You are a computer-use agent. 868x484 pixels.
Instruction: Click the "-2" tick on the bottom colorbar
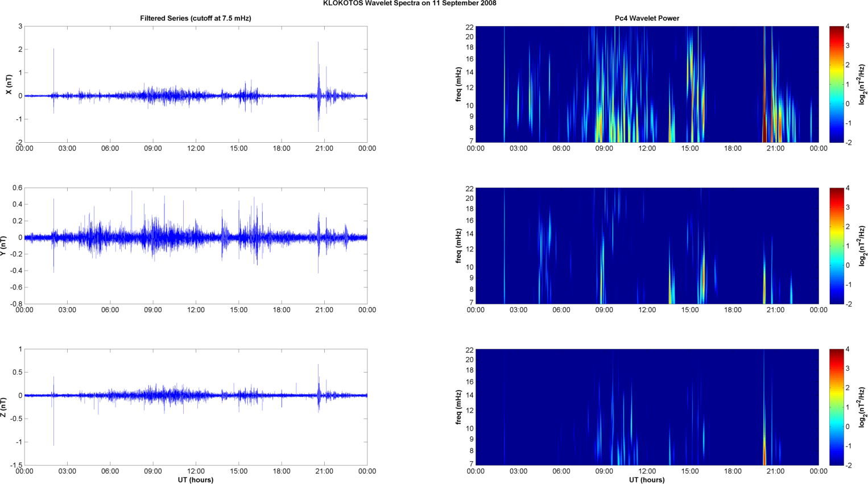coord(848,465)
